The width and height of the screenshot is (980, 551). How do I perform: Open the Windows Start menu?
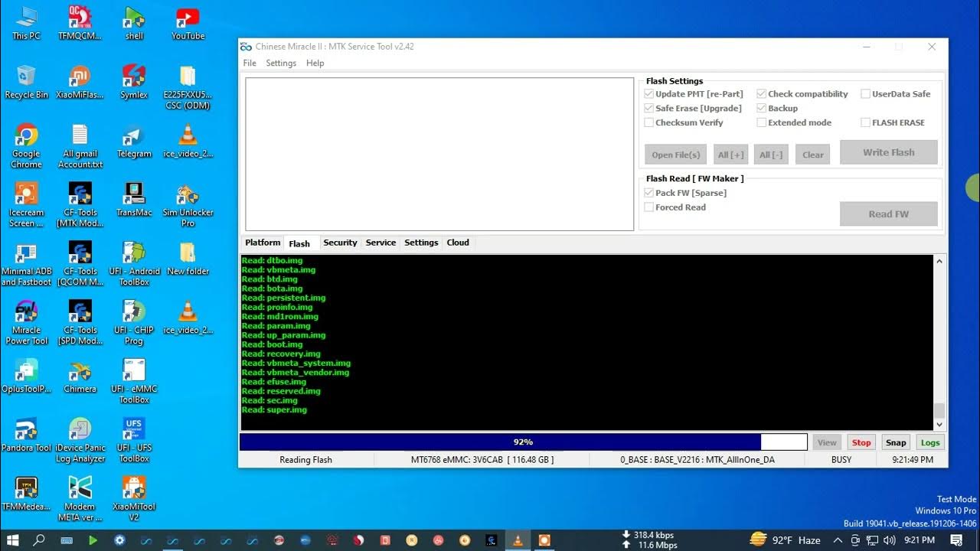click(x=12, y=540)
